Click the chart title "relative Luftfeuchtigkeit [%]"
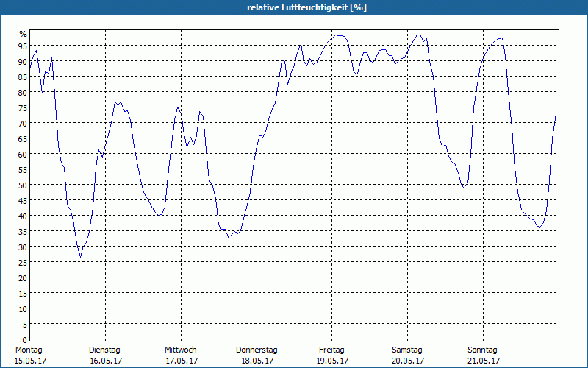 coord(306,7)
